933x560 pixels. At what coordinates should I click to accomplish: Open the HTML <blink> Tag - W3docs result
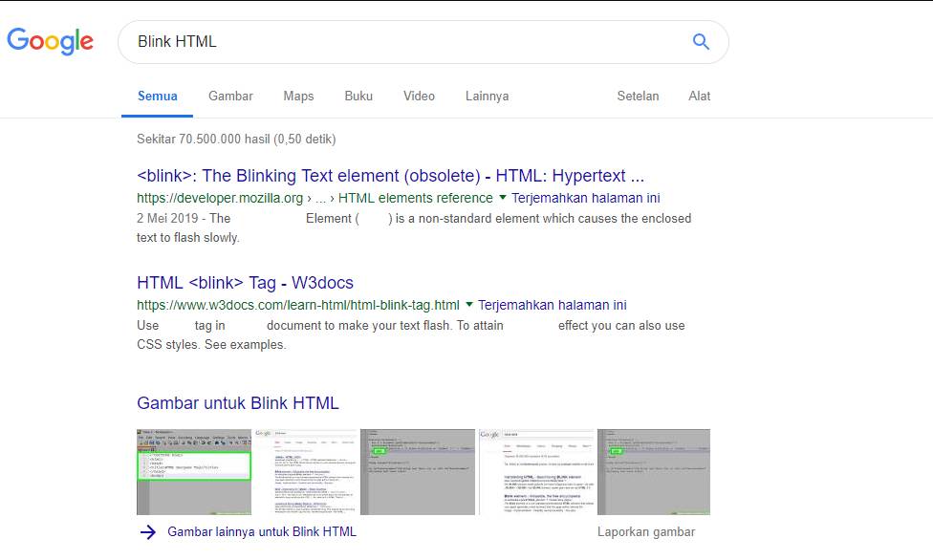pos(245,283)
